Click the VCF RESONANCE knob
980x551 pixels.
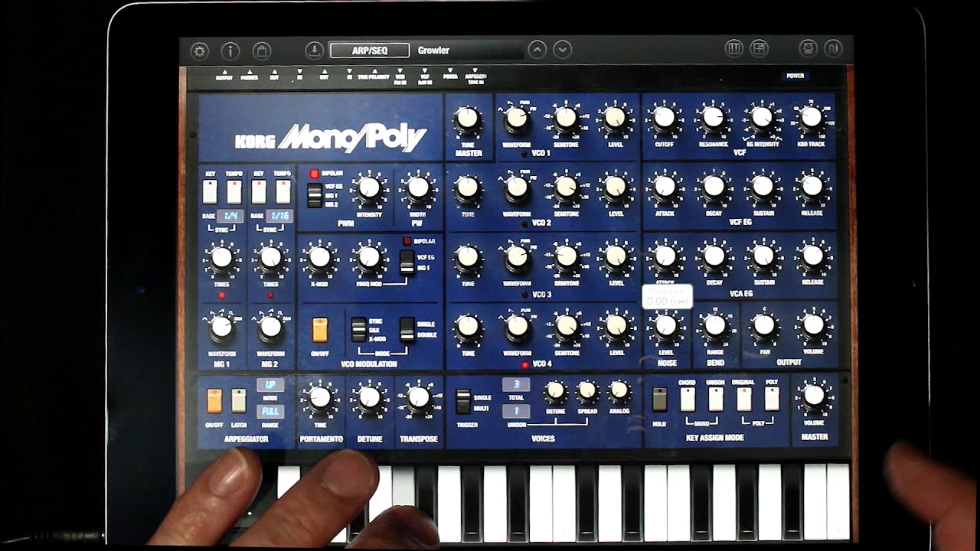coord(713,117)
